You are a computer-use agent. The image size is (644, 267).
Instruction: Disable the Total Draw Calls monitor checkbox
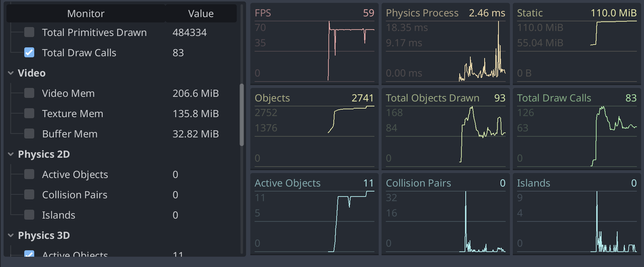coord(29,53)
